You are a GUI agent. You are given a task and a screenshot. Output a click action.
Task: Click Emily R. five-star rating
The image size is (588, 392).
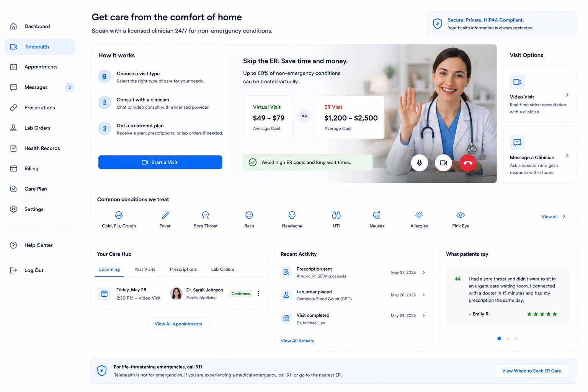tap(542, 314)
